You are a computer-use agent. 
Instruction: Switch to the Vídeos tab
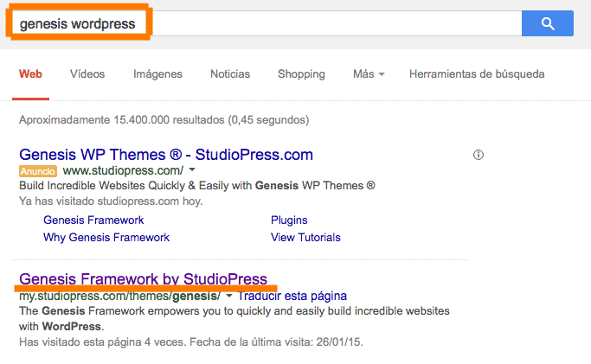(x=87, y=74)
